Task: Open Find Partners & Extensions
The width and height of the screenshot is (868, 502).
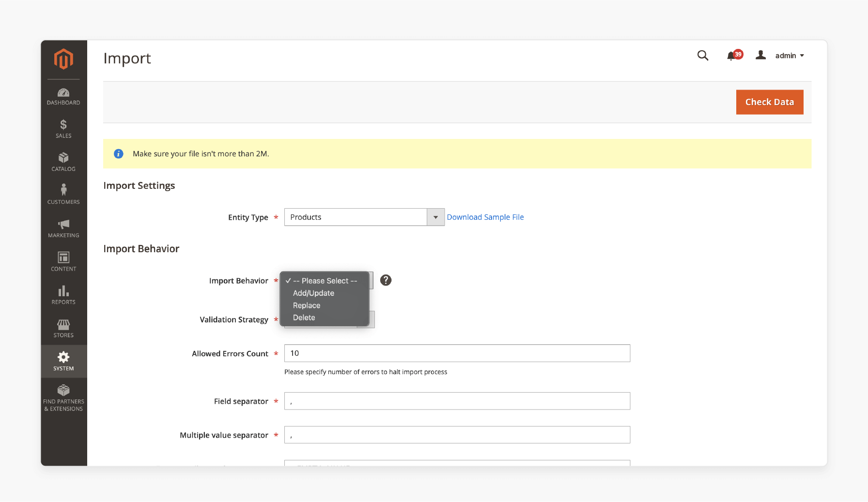Action: tap(63, 398)
